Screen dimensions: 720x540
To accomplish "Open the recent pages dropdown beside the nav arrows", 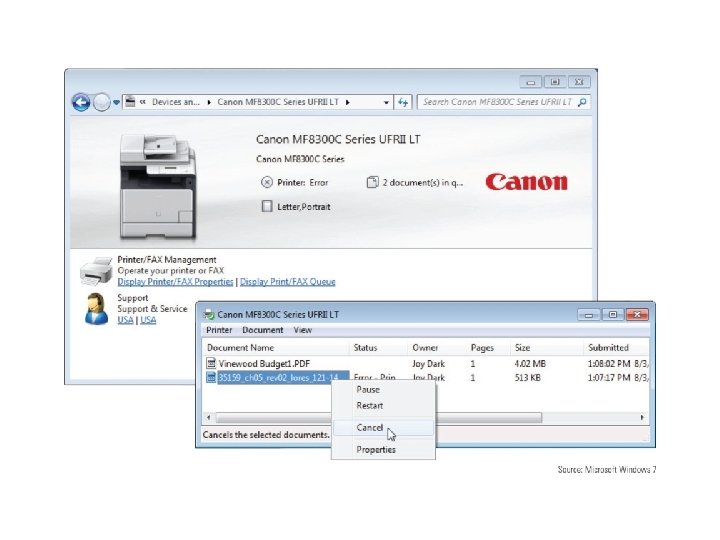I will (x=116, y=102).
